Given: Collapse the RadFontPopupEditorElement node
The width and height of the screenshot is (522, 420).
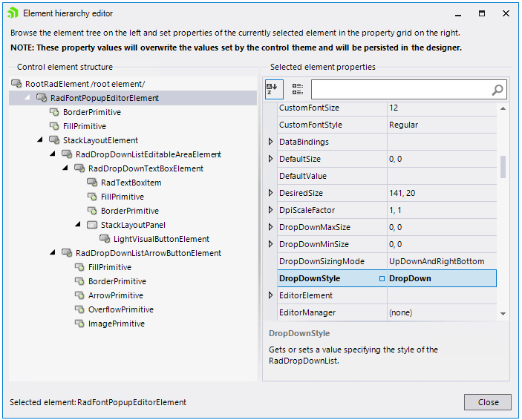Looking at the screenshot, I should pos(27,97).
